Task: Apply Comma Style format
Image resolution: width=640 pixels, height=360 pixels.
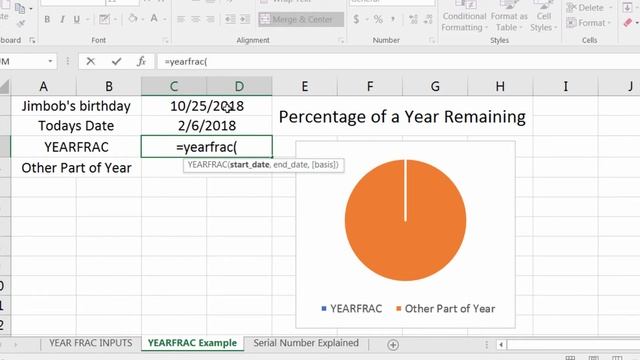Action: pos(393,19)
